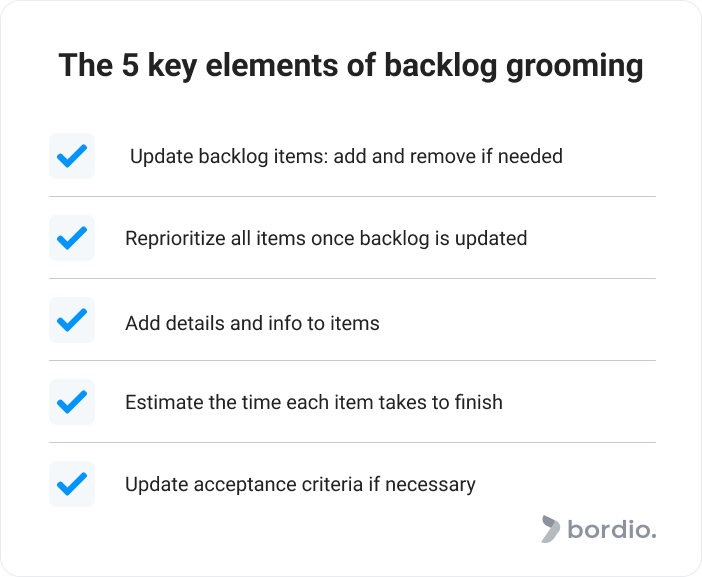Image resolution: width=702 pixels, height=577 pixels.
Task: Toggle checkbox for Add details and info
Action: (72, 320)
